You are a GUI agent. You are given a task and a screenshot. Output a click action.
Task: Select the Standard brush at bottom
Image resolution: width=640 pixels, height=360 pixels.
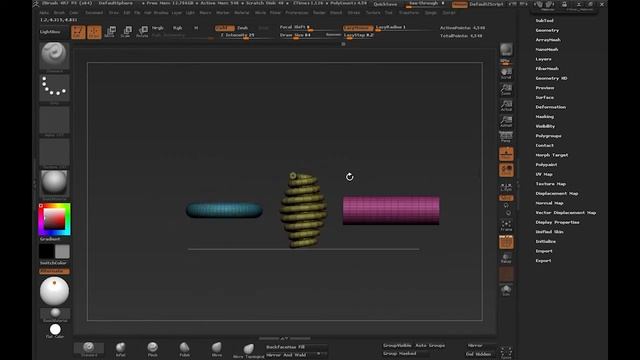tap(89, 349)
